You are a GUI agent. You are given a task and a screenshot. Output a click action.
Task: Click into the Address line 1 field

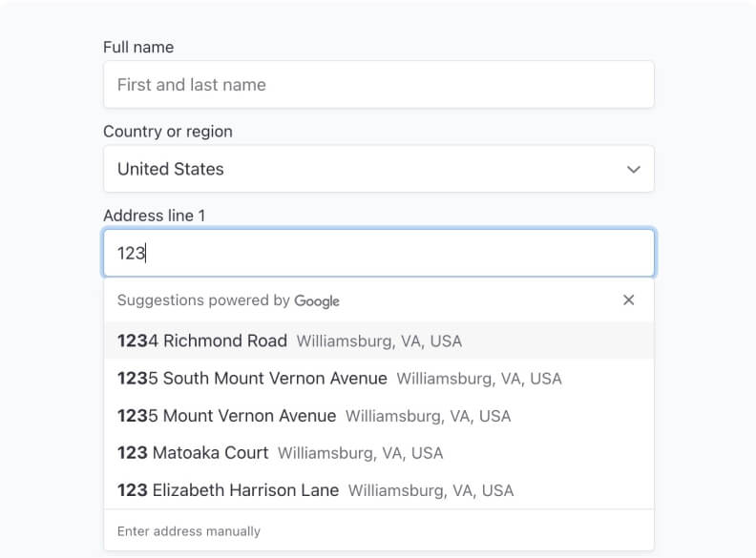[x=378, y=253]
